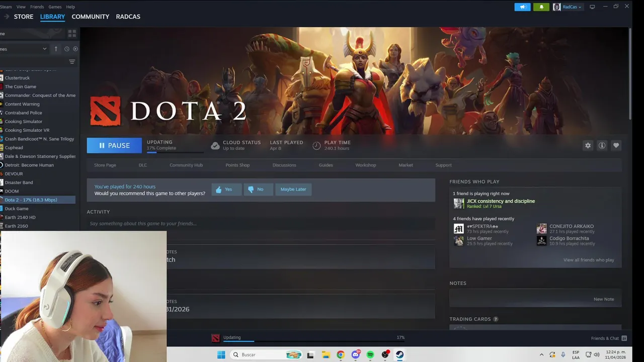Open CONEJITO ARKAIKO friend entry
The height and width of the screenshot is (362, 644).
[566, 229]
